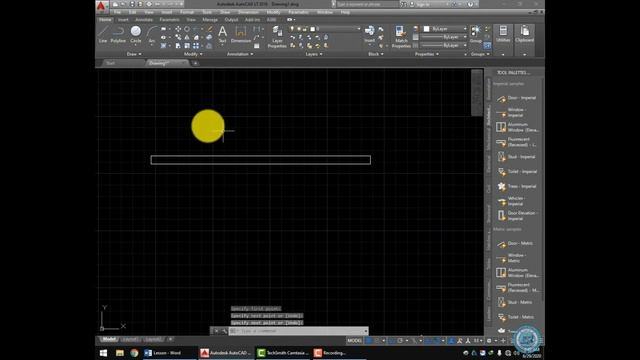Select the Text annotation tool
This screenshot has height=360, width=640.
222,34
